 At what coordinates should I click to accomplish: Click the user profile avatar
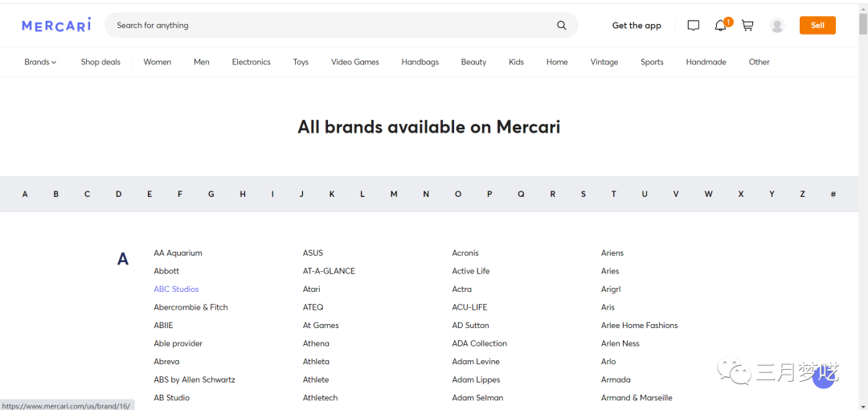pyautogui.click(x=777, y=26)
